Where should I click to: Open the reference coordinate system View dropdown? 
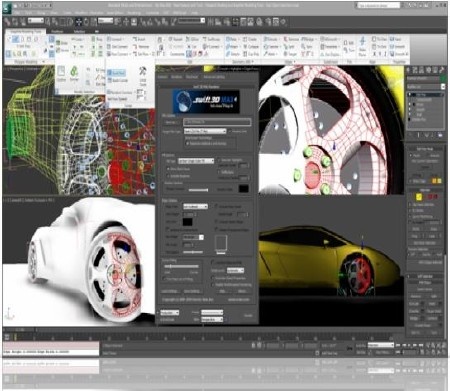point(105,21)
